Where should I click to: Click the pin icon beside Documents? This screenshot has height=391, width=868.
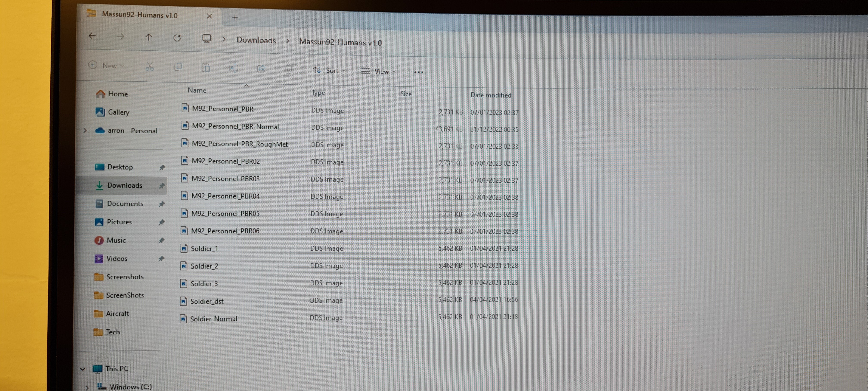162,204
